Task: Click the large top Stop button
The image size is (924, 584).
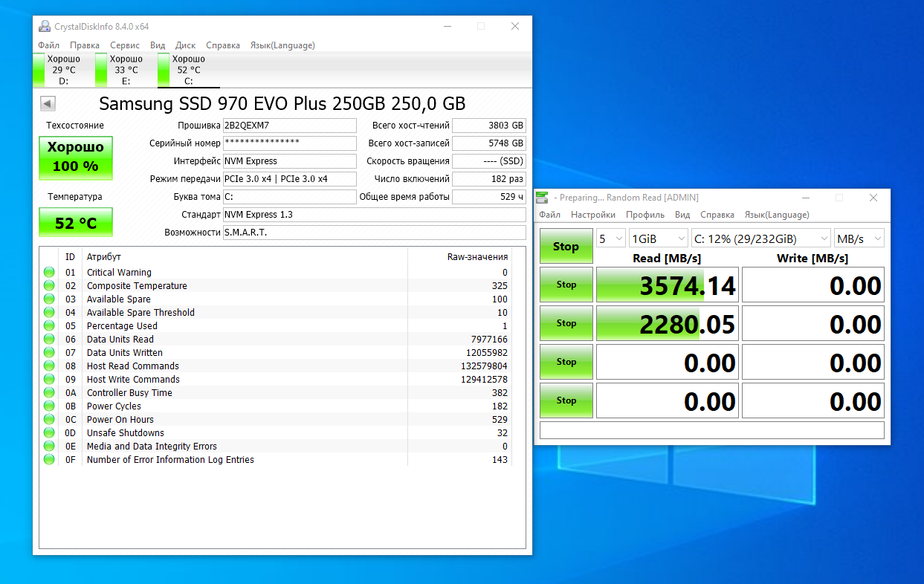Action: 566,246
